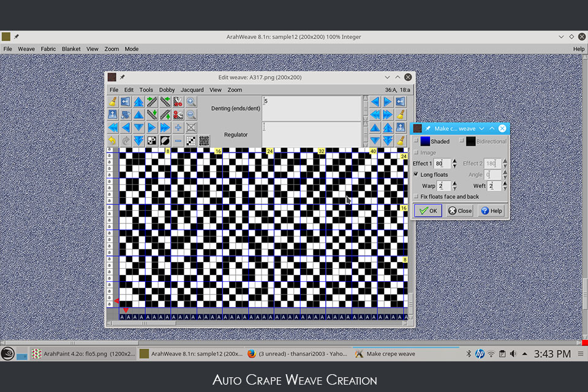The width and height of the screenshot is (588, 392).
Task: Click the Regulator input field
Action: [311, 134]
